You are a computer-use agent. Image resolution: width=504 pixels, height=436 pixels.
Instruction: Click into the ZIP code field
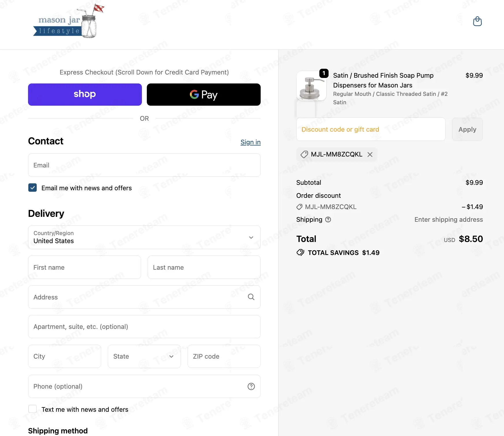(224, 356)
